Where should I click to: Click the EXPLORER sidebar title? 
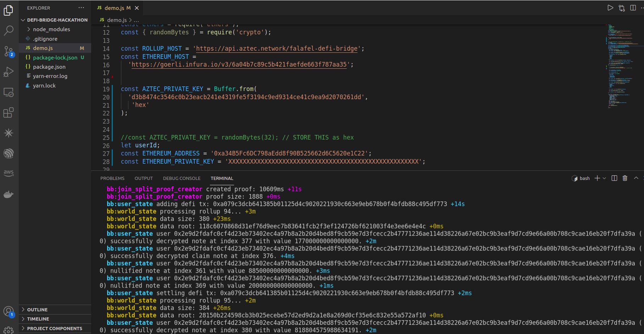(38, 8)
